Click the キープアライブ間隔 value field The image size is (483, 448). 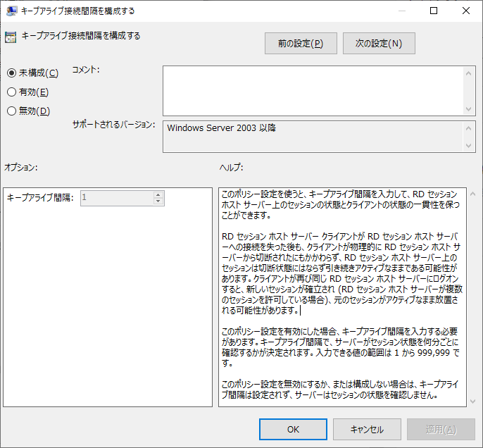pos(117,198)
